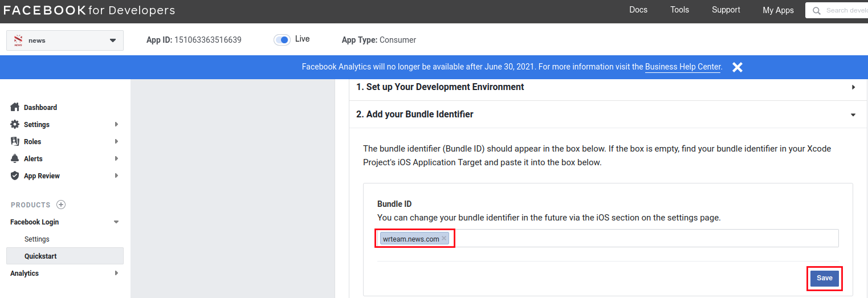
Task: Open the Docs menu
Action: click(x=638, y=10)
